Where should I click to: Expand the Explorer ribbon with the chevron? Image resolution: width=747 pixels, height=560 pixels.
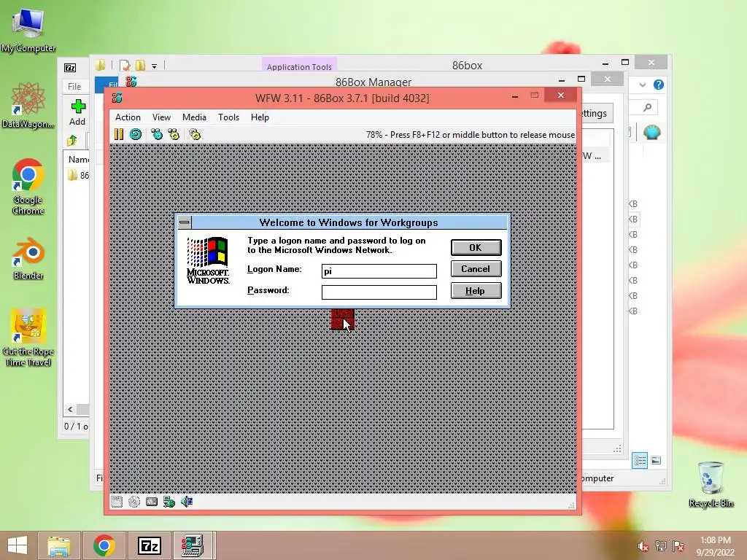tap(643, 85)
